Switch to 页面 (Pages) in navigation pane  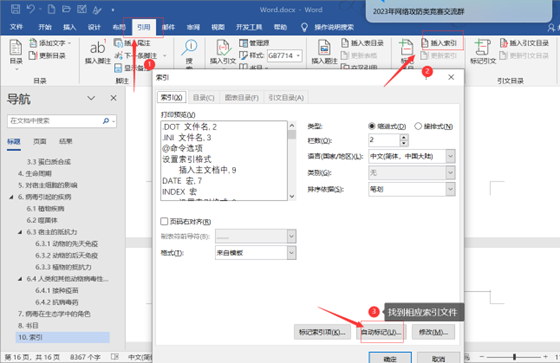point(40,141)
